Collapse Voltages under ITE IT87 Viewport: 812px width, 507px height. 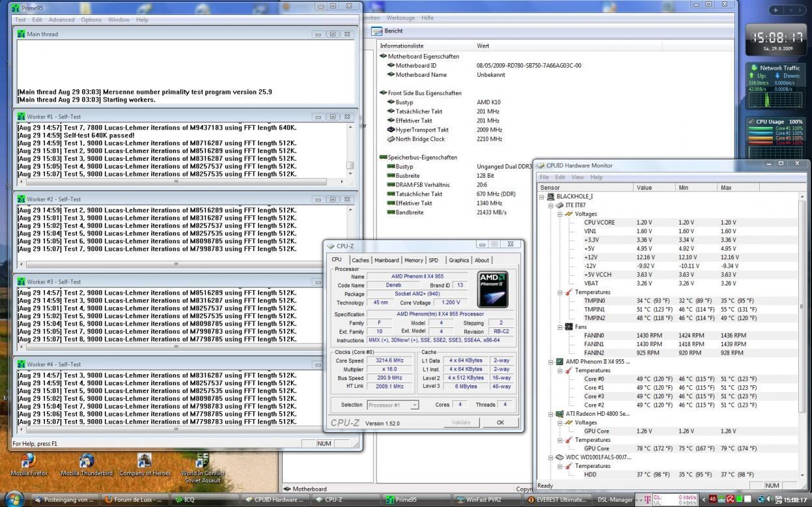(559, 213)
